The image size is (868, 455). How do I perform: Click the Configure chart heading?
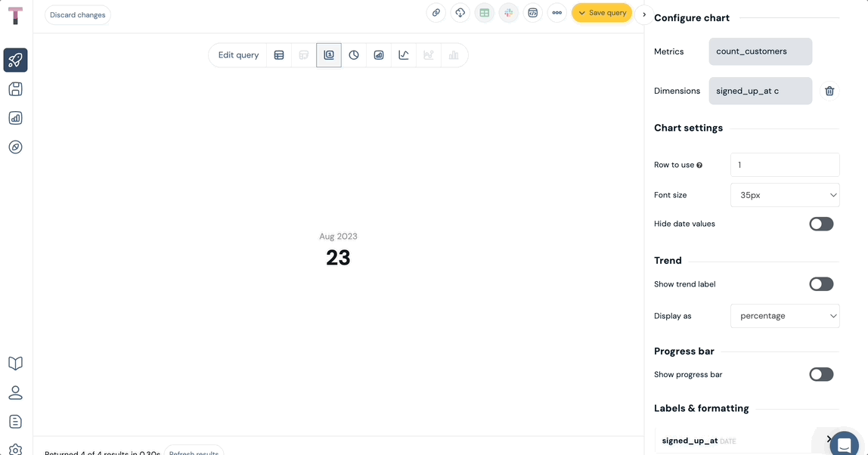coord(692,17)
